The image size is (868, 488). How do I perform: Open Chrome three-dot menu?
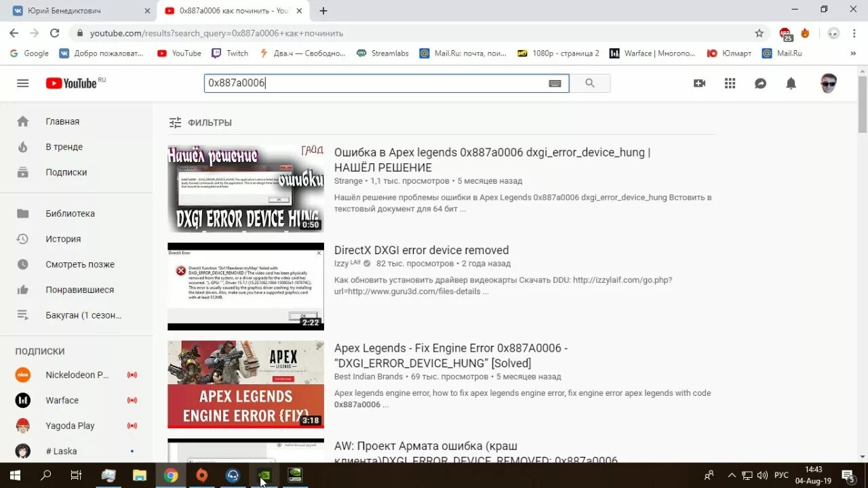854,33
